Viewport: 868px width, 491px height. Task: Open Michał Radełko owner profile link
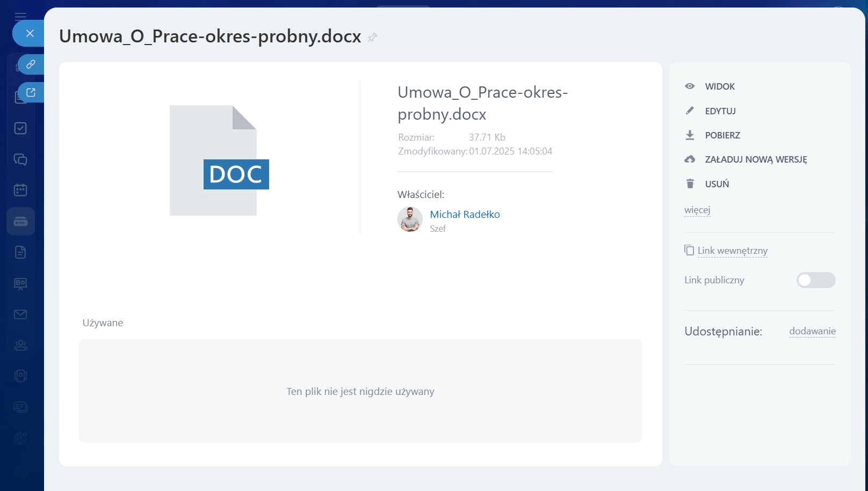(x=465, y=214)
